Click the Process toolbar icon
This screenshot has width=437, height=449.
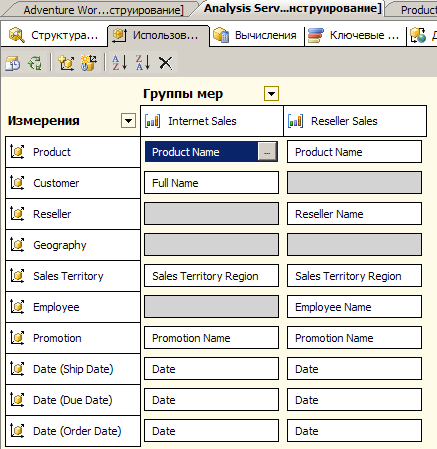(x=13, y=63)
